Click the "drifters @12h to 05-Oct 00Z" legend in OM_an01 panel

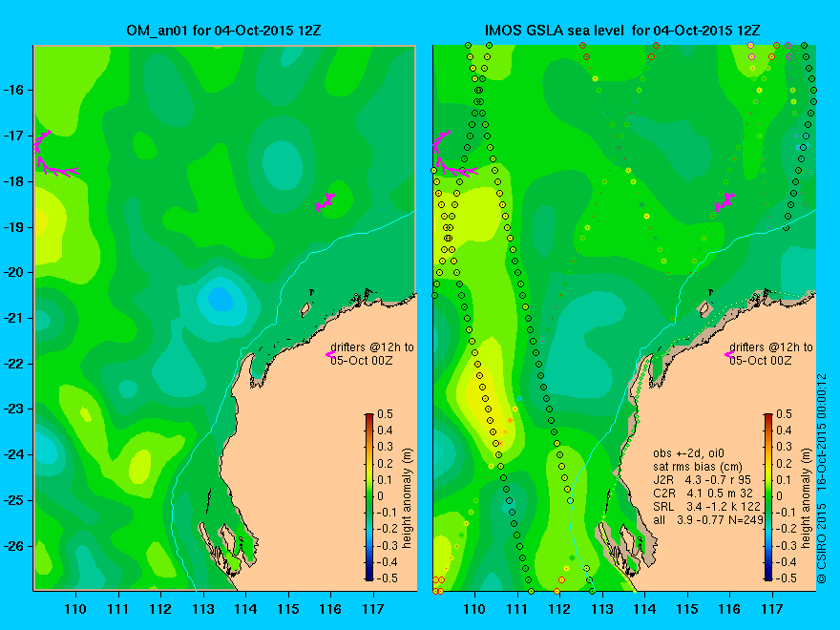372,354
